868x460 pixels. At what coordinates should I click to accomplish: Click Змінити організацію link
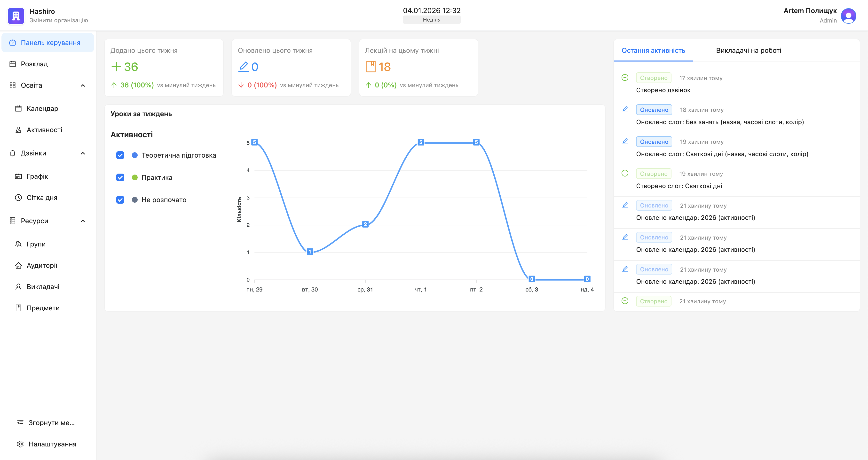pyautogui.click(x=59, y=20)
